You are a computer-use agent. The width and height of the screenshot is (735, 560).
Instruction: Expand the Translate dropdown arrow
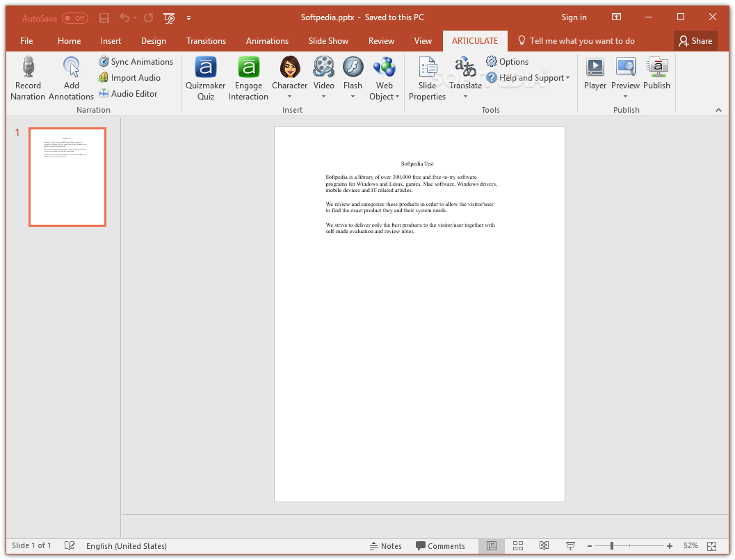(x=465, y=97)
